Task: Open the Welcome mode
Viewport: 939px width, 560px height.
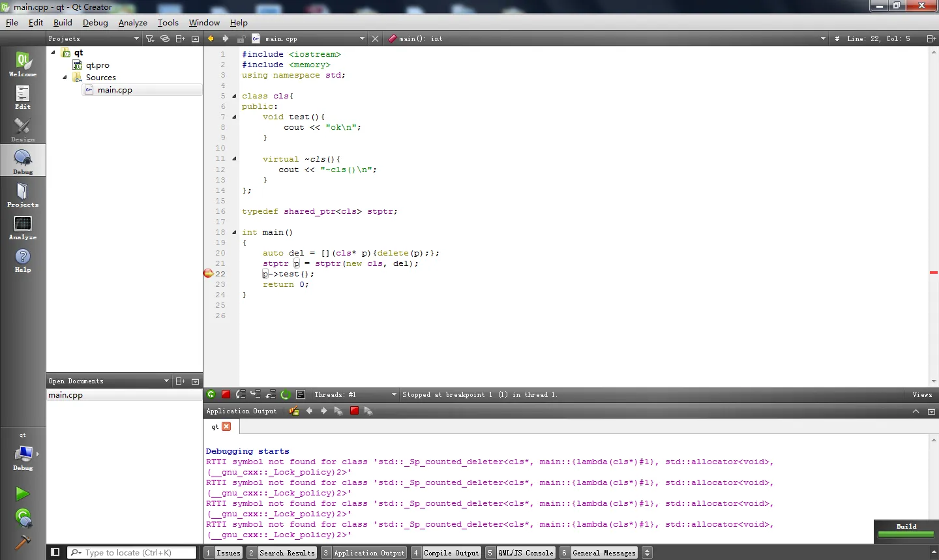Action: pyautogui.click(x=23, y=64)
